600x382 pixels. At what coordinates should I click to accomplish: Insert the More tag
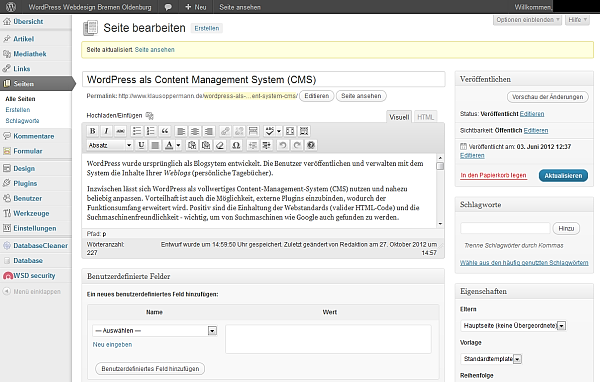pos(253,131)
